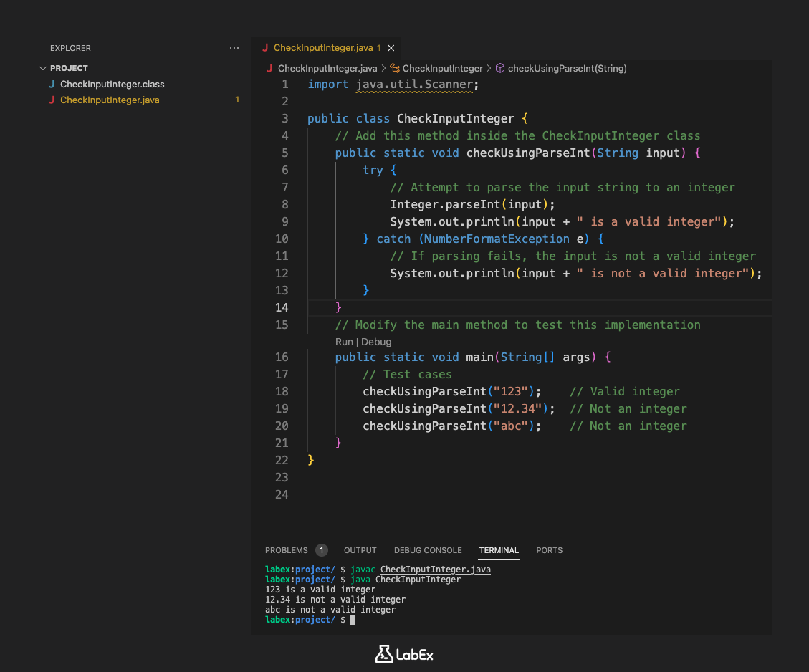The image size is (809, 672).
Task: Switch to the PORTS panel tab
Action: (549, 550)
